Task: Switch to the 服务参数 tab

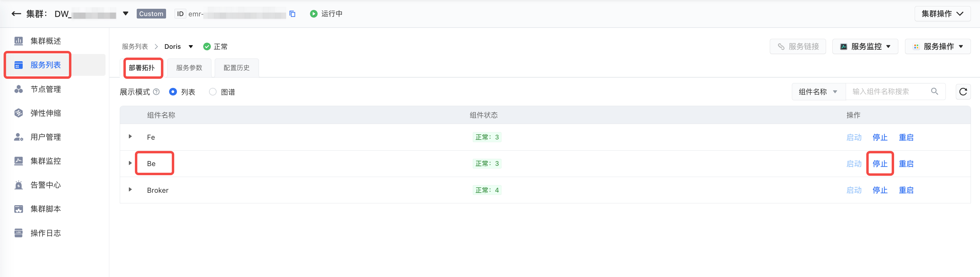Action: pyautogui.click(x=189, y=68)
